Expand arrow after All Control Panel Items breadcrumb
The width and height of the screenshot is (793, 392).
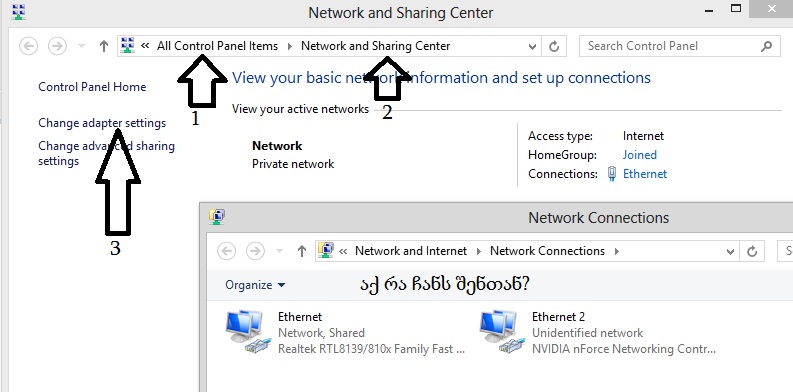coord(290,47)
